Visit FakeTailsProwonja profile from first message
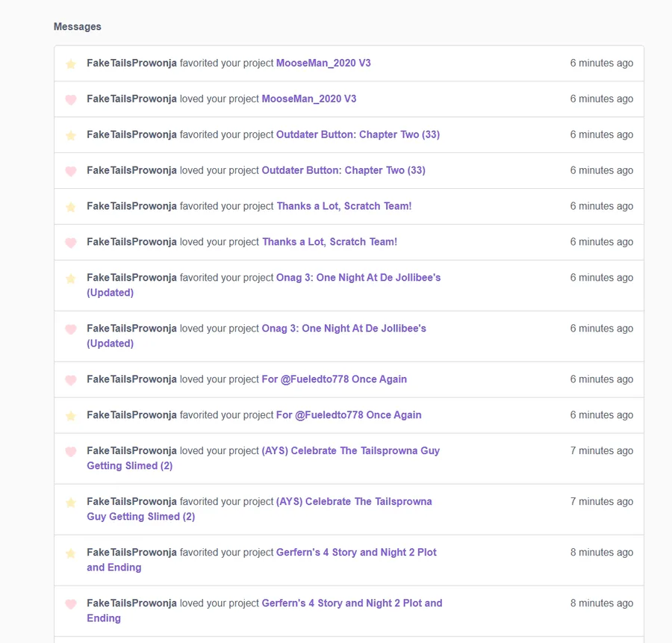 (131, 63)
